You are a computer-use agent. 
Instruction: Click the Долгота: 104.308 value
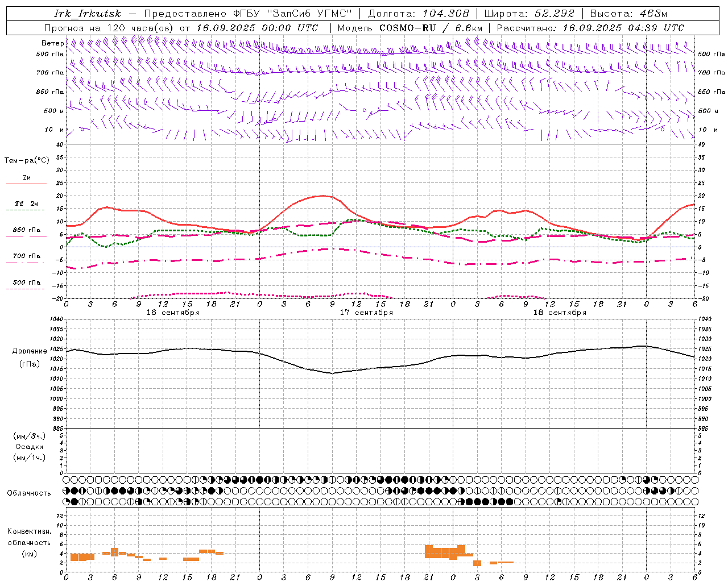[x=419, y=14]
